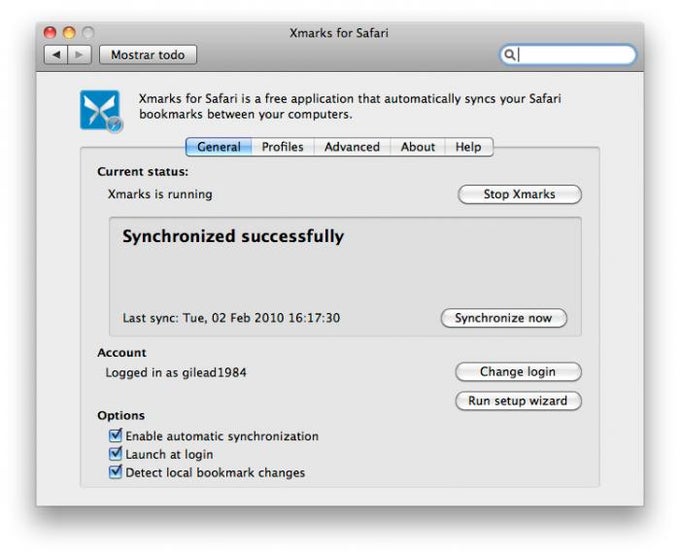
Task: Select the General tab
Action: (219, 147)
